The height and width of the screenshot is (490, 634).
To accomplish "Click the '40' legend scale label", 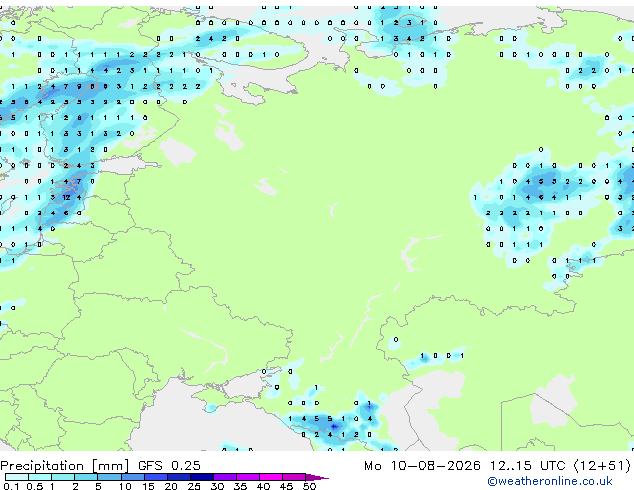I will 263,486.
